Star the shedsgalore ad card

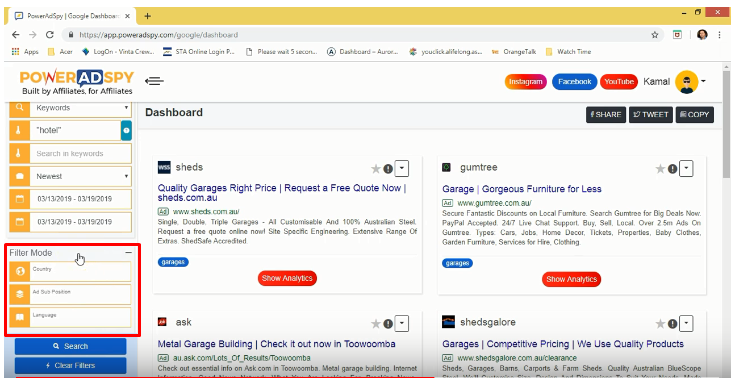coord(660,324)
